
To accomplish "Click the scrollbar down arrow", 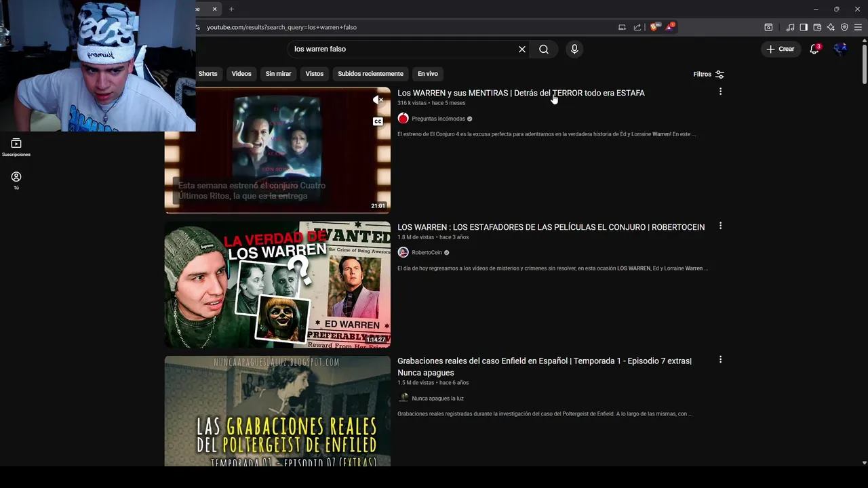I will [864, 463].
